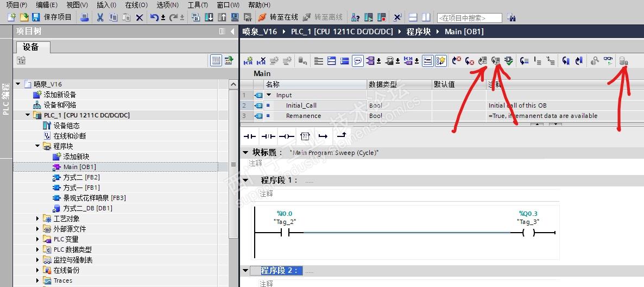Viewport: 644px width, 287px height.
Task: Collapse 程序段 1 network
Action: coord(245,180)
